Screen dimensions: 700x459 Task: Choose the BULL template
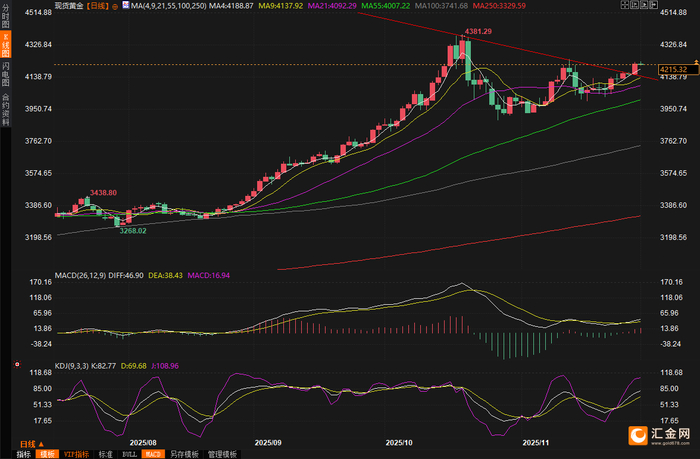(x=129, y=454)
